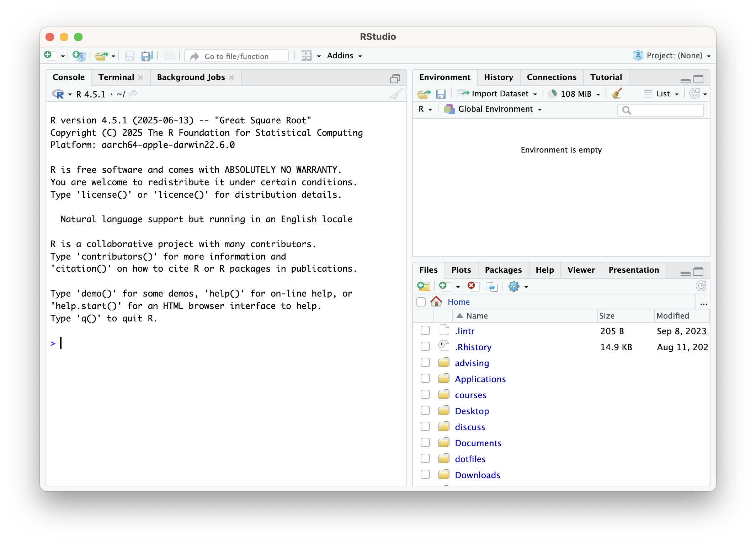This screenshot has width=756, height=544.
Task: Refresh the file listing
Action: (x=701, y=286)
